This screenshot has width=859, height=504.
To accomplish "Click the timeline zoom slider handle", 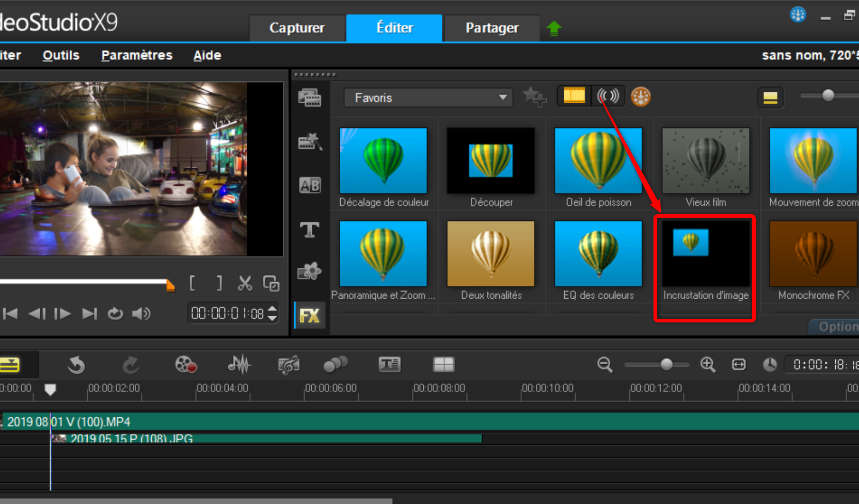I will tap(666, 365).
